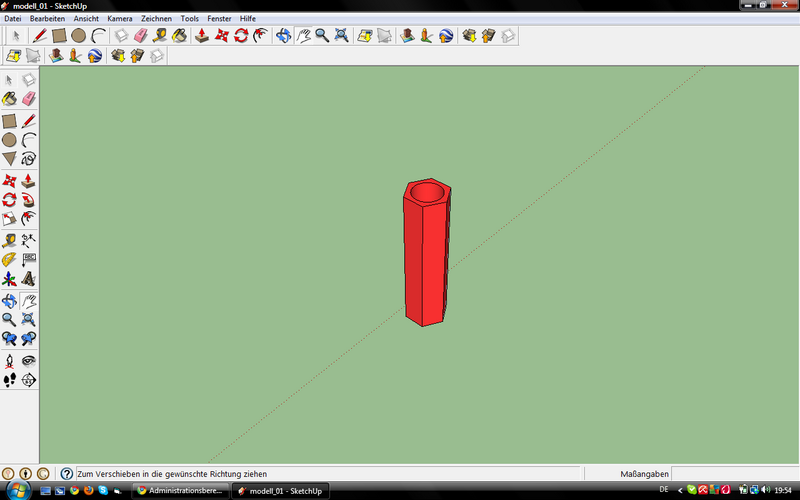Select the Zoom magnifier in top toolbar
Image resolution: width=800 pixels, height=500 pixels.
click(x=322, y=36)
